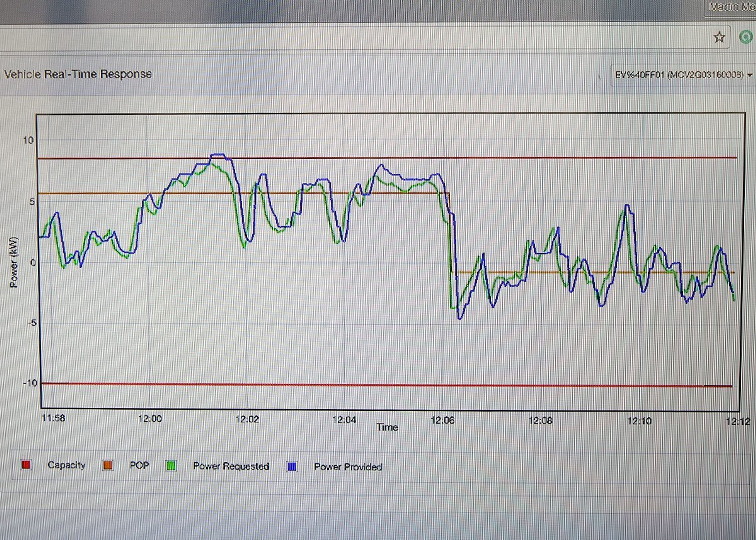
Task: Click the orange POP legend swatch
Action: 108,465
